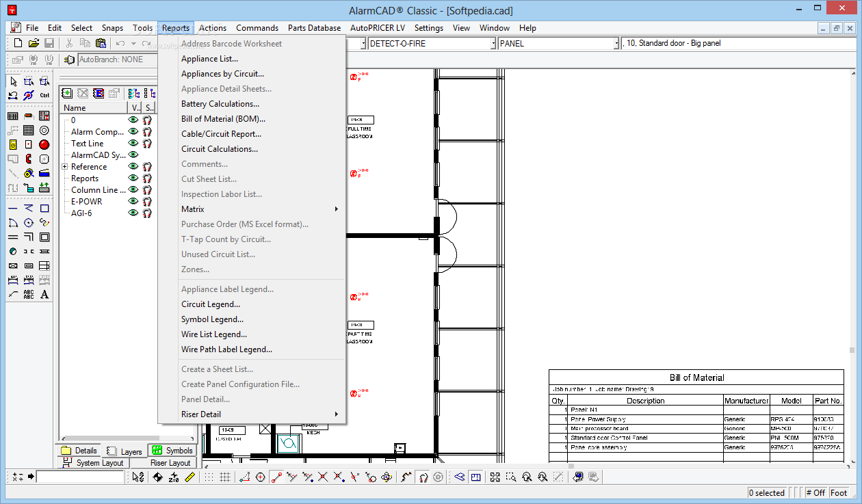Screen dimensions: 862x504
Task: Toggle the red magnet snap icon in bottom toolbar
Action: point(423,477)
